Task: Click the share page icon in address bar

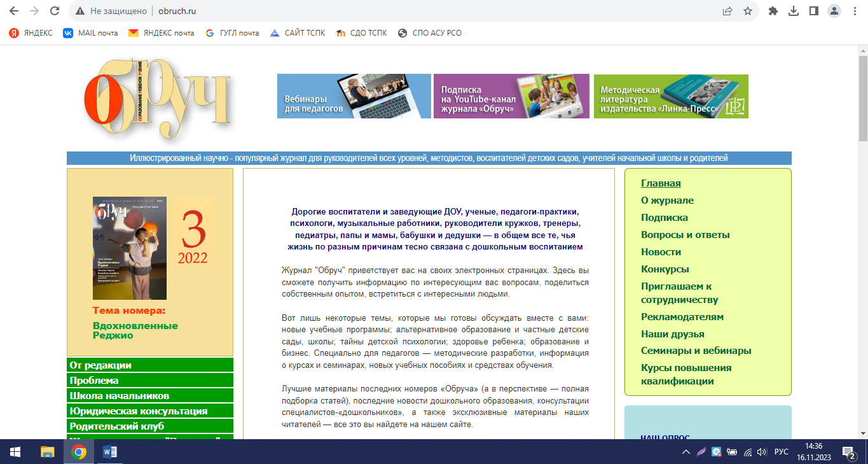Action: [x=727, y=11]
